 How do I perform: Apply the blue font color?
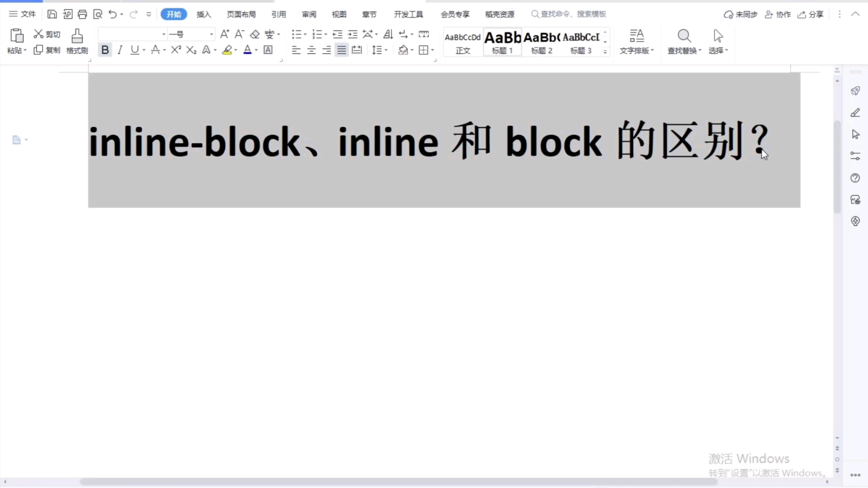coord(247,50)
